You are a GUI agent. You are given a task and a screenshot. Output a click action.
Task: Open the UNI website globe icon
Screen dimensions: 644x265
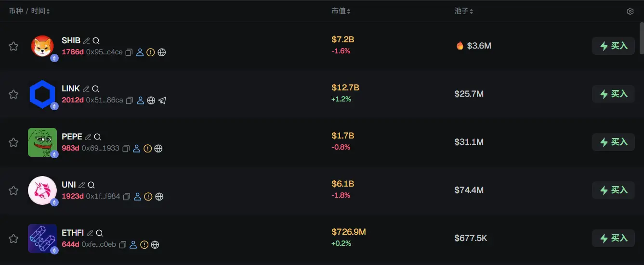point(159,197)
